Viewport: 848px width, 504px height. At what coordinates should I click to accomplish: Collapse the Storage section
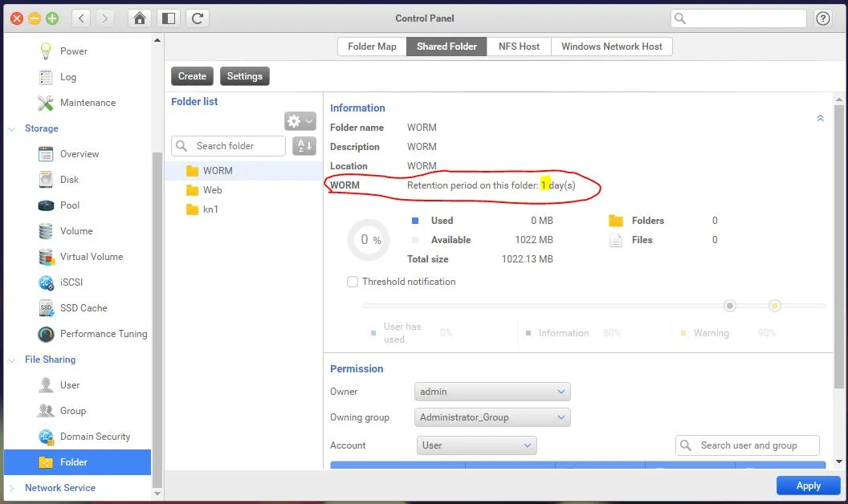(x=12, y=128)
